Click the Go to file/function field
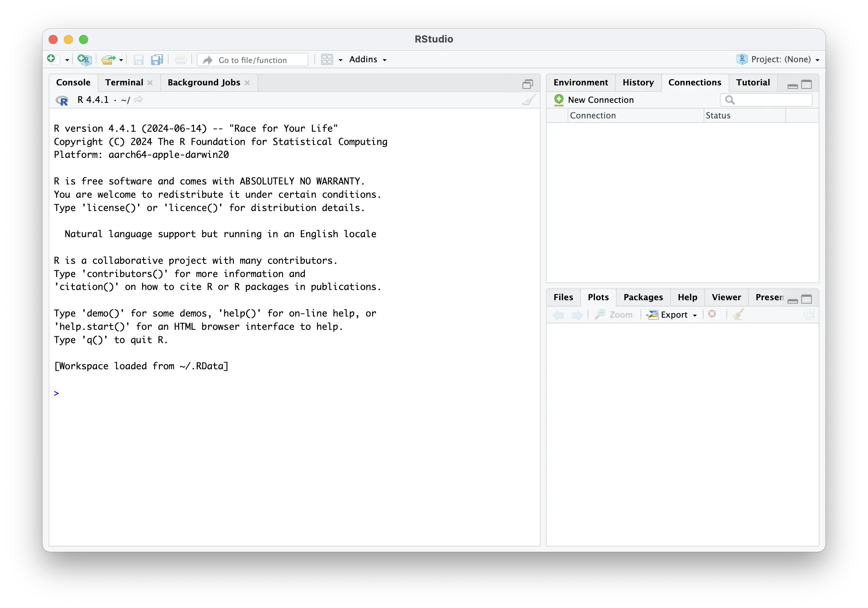Viewport: 868px width, 608px height. [x=253, y=59]
